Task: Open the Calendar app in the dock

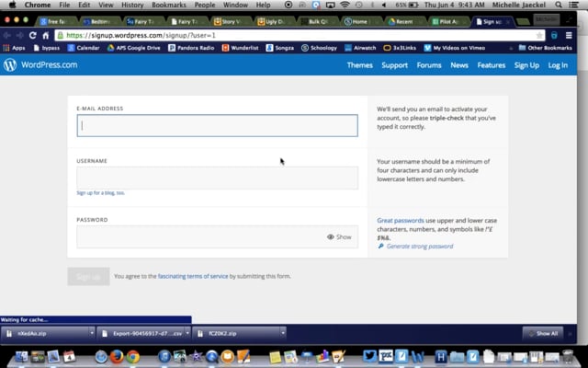Action: (70, 356)
